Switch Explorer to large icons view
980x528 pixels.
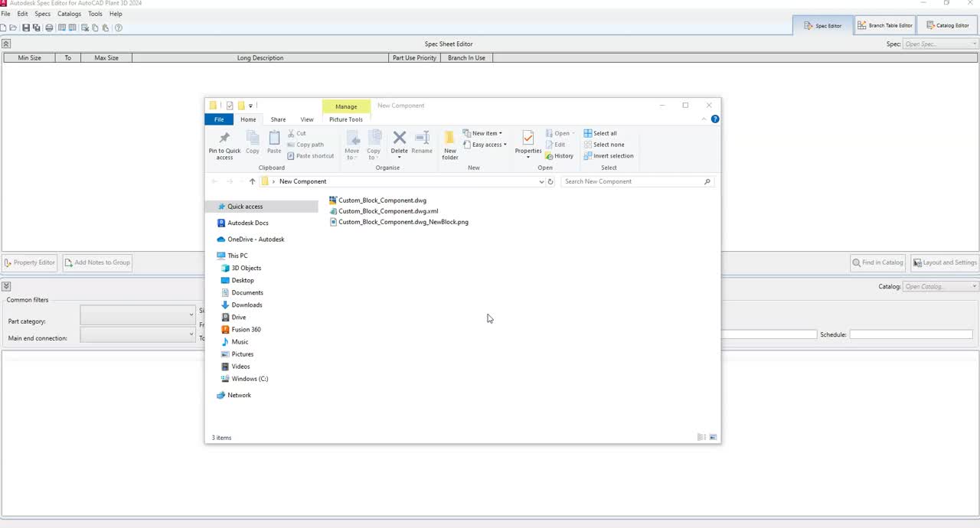point(713,438)
